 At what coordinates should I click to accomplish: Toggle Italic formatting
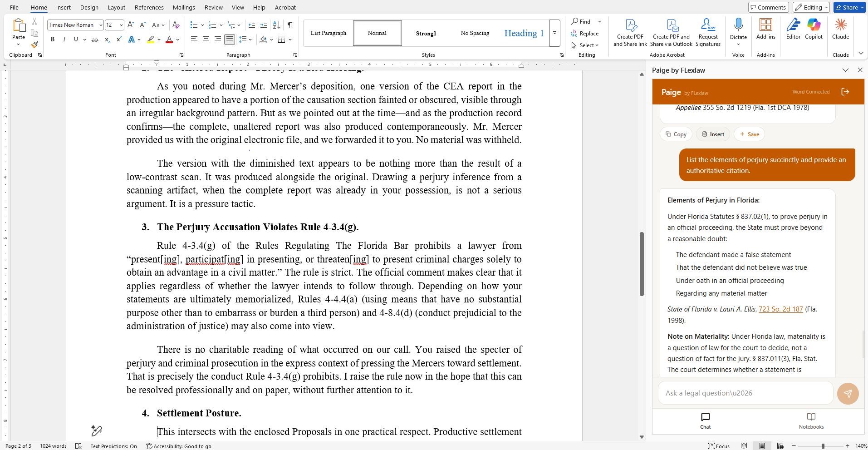(x=64, y=40)
